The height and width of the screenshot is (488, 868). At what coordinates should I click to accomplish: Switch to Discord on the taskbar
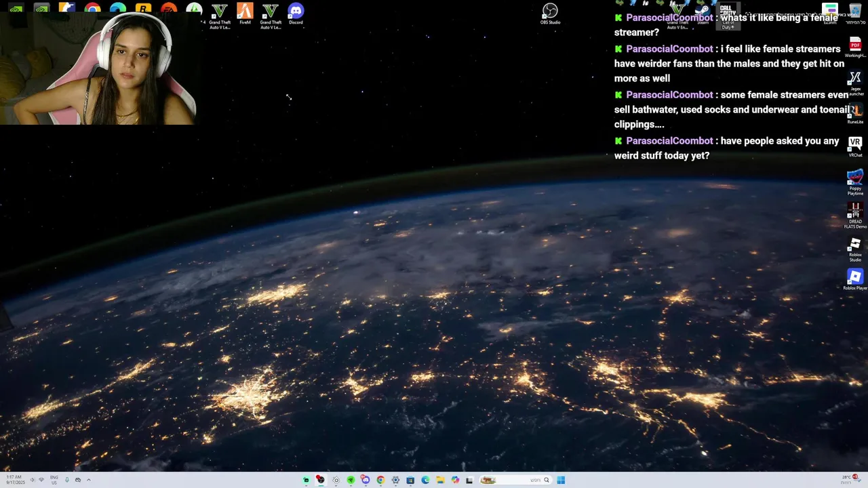coord(366,480)
